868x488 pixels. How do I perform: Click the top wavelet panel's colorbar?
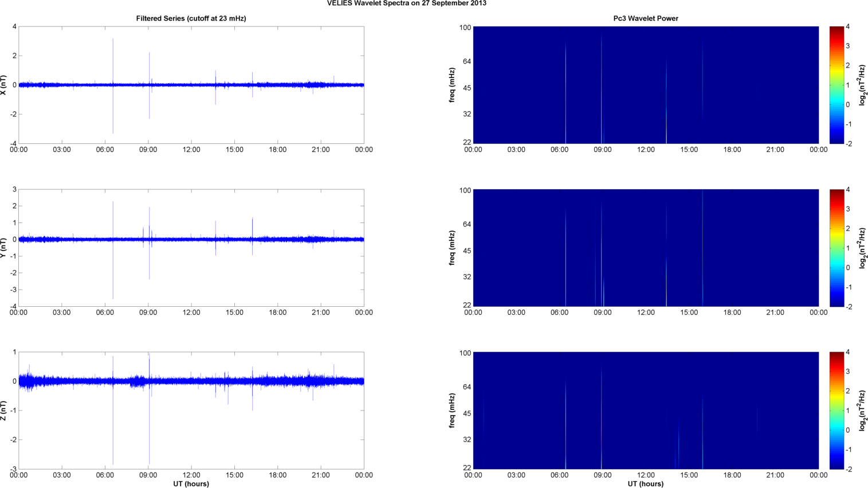click(x=836, y=85)
